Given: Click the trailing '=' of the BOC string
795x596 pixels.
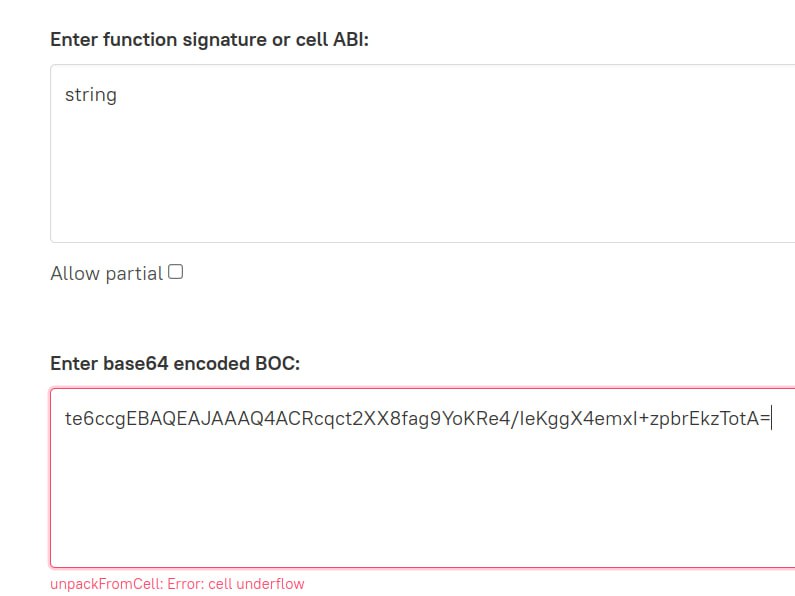Looking at the screenshot, I should click(765, 419).
